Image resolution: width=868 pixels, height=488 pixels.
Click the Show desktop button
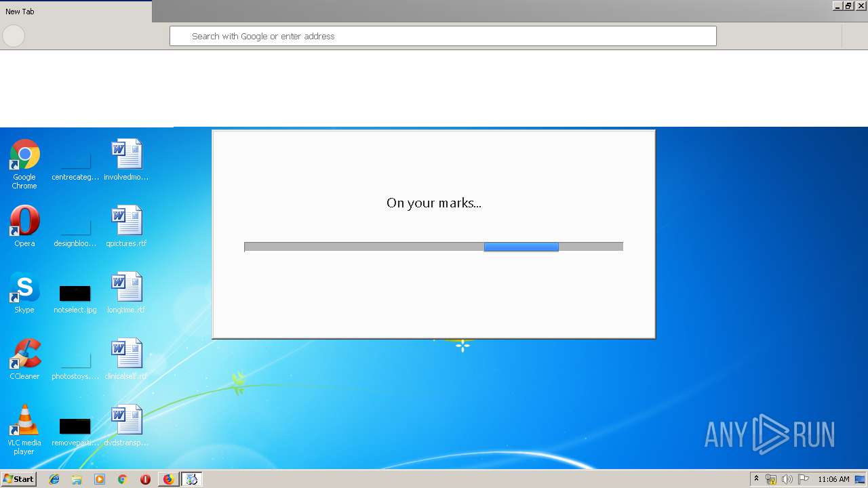coord(860,479)
